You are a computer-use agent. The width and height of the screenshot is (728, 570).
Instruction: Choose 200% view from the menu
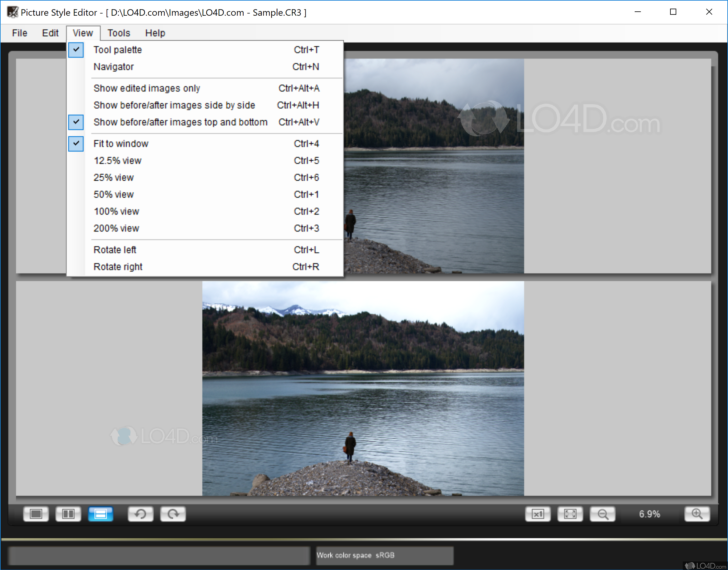coord(116,228)
